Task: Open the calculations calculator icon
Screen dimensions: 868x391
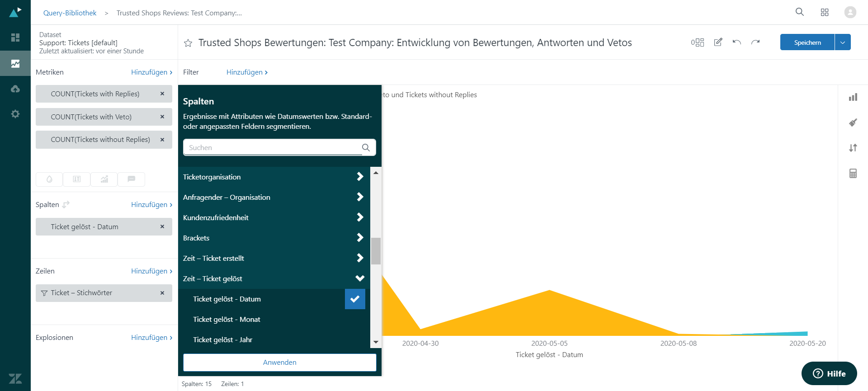Action: point(853,173)
